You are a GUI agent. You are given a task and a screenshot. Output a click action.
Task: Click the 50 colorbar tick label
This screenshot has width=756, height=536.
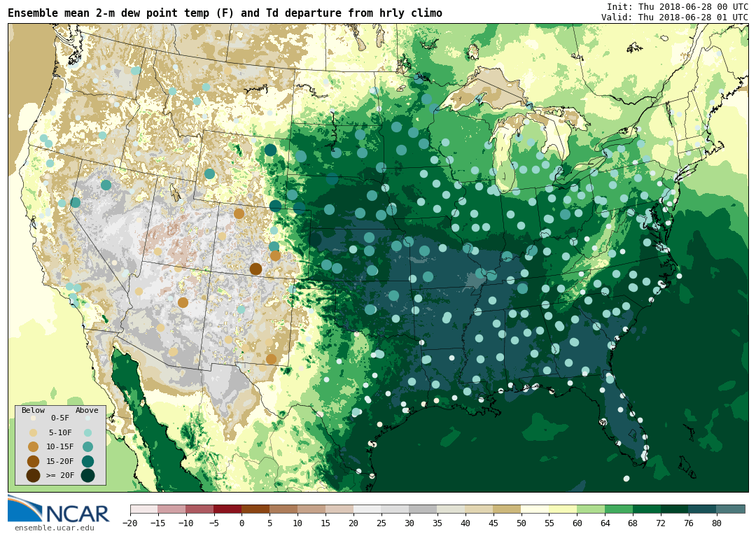(x=521, y=523)
